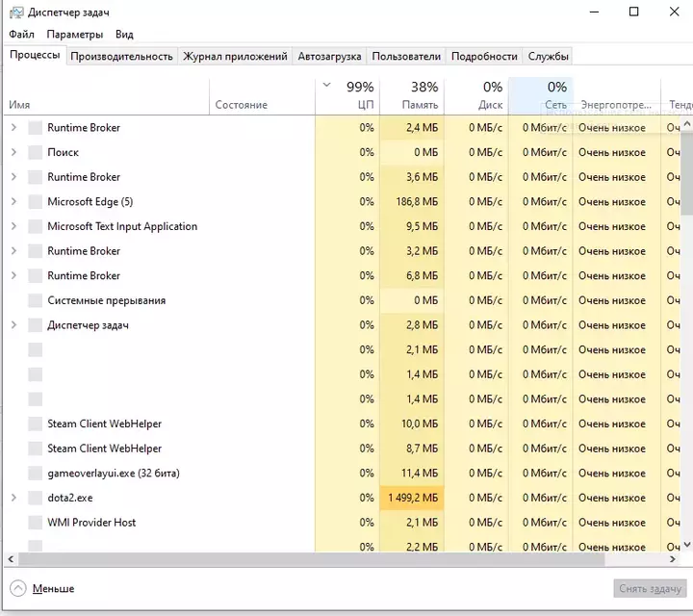This screenshot has height=616, width=693.
Task: Click the icon beside Диспетчер задач process
Action: coord(35,325)
